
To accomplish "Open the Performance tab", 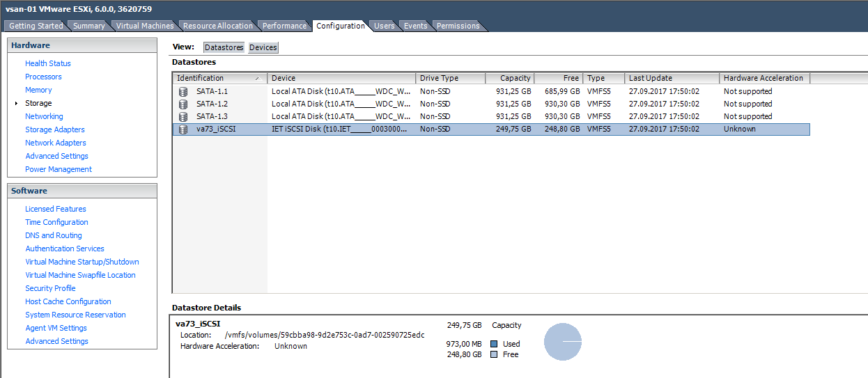I will [x=284, y=26].
